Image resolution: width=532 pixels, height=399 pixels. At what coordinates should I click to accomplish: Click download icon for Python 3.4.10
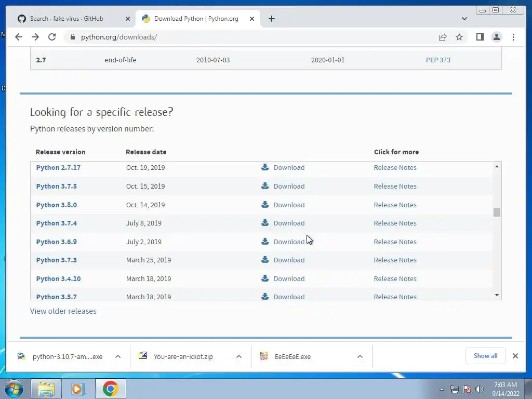265,278
